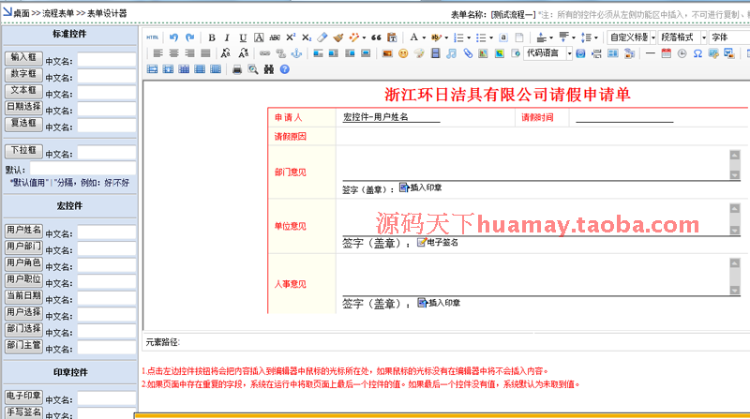
Task: Preview with the magnifier icon
Action: click(253, 69)
